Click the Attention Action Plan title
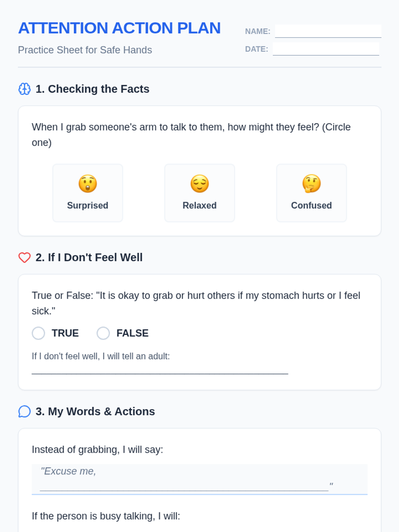Screen dimensions: 399x532 click(x=119, y=28)
